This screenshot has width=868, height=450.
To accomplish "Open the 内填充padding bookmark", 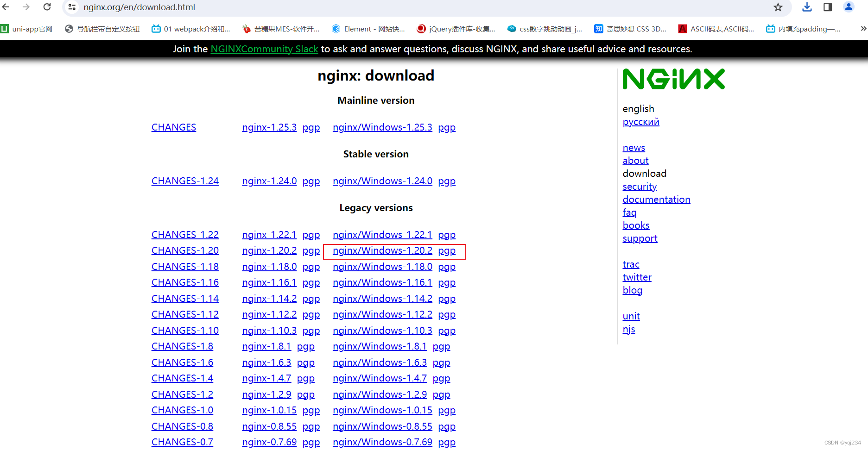I will [x=803, y=29].
